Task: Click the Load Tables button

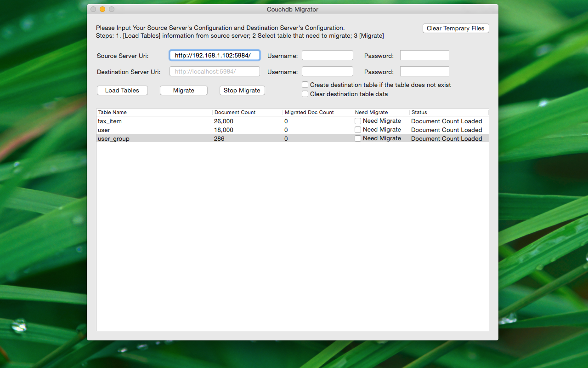Action: pyautogui.click(x=122, y=91)
